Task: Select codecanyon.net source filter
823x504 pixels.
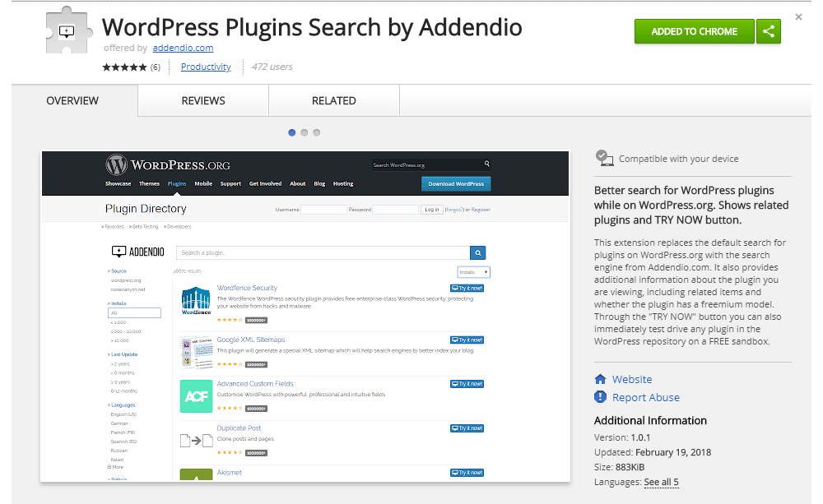Action: [128, 289]
